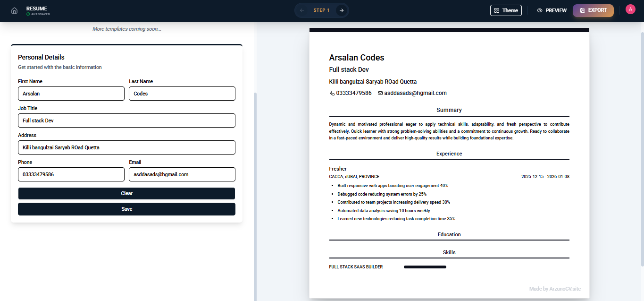Click the 'Full stack Dev' title in preview
644x301 pixels.
tap(349, 69)
